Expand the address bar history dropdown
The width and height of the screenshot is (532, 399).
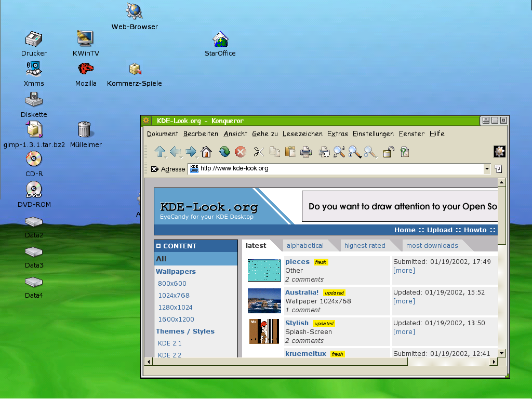(487, 169)
